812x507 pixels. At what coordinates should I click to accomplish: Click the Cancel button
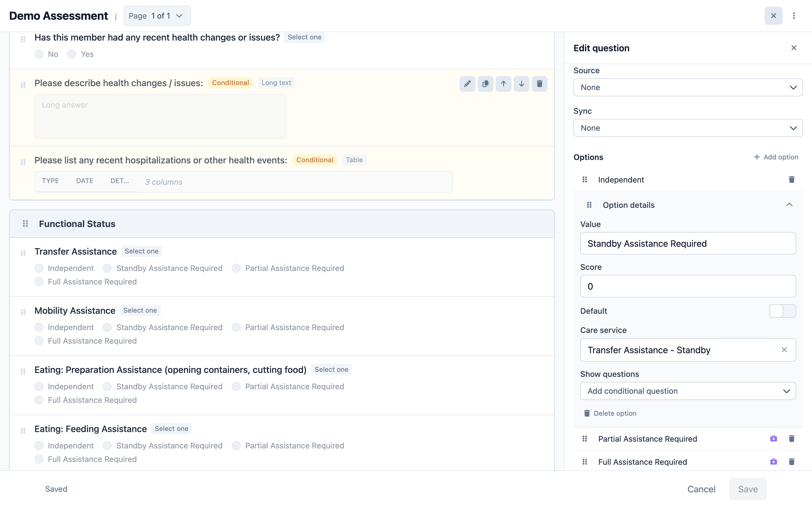701,489
